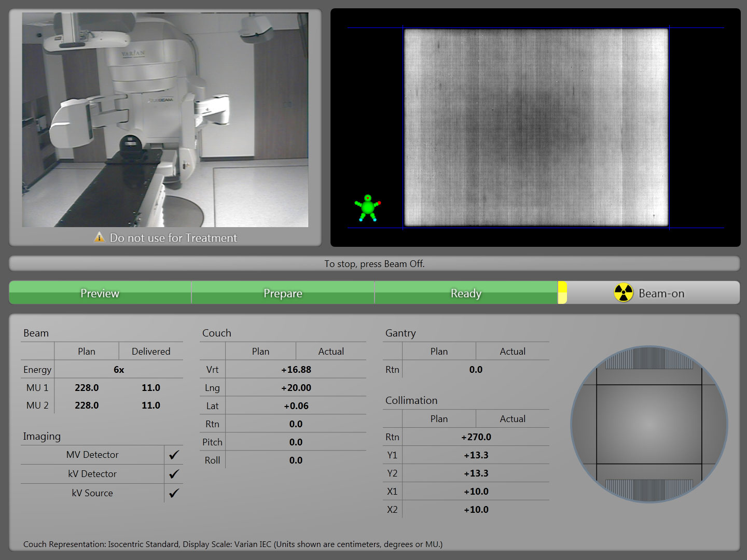Toggle the kV Detector checkmark
This screenshot has height=560, width=747.
tap(173, 473)
